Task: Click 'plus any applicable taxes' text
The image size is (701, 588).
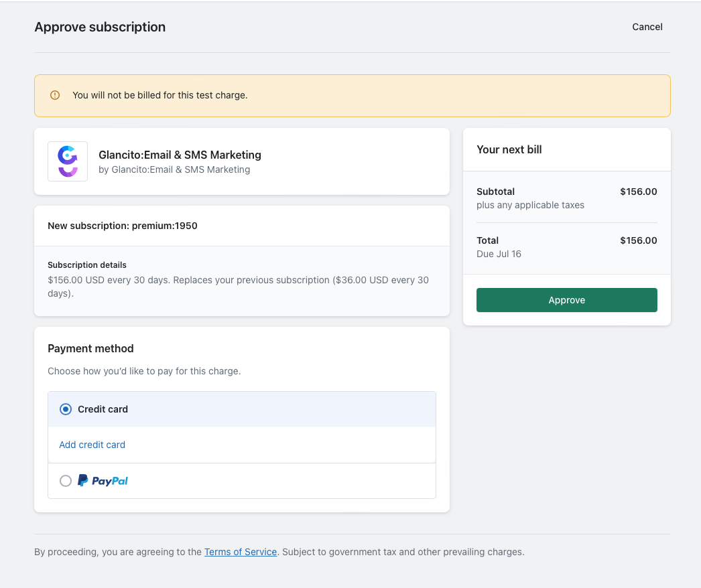Action: pos(530,205)
